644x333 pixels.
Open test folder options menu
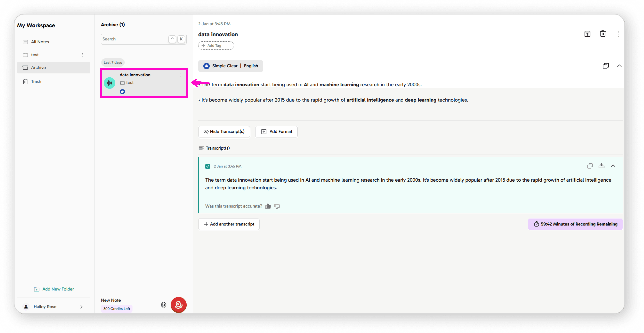pos(82,55)
